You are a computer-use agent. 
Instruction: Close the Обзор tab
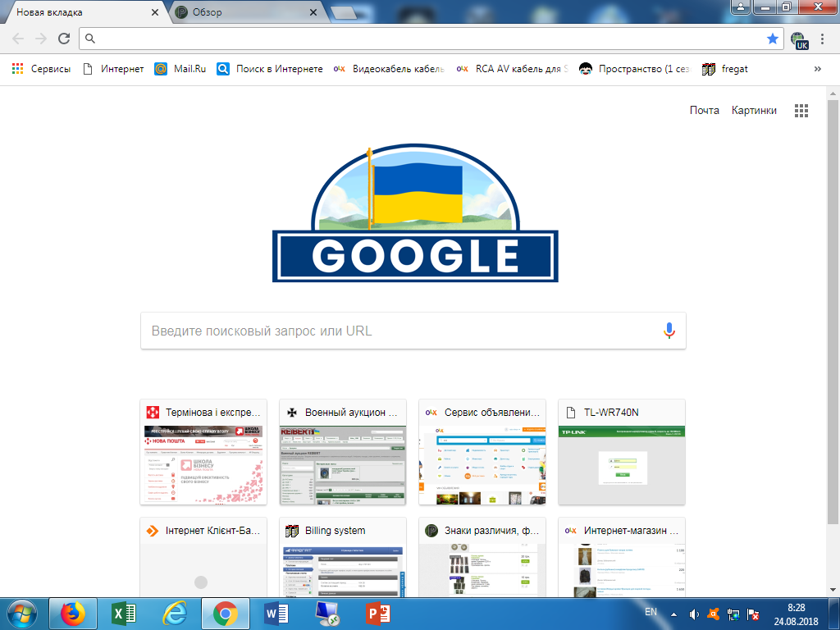[x=313, y=12]
